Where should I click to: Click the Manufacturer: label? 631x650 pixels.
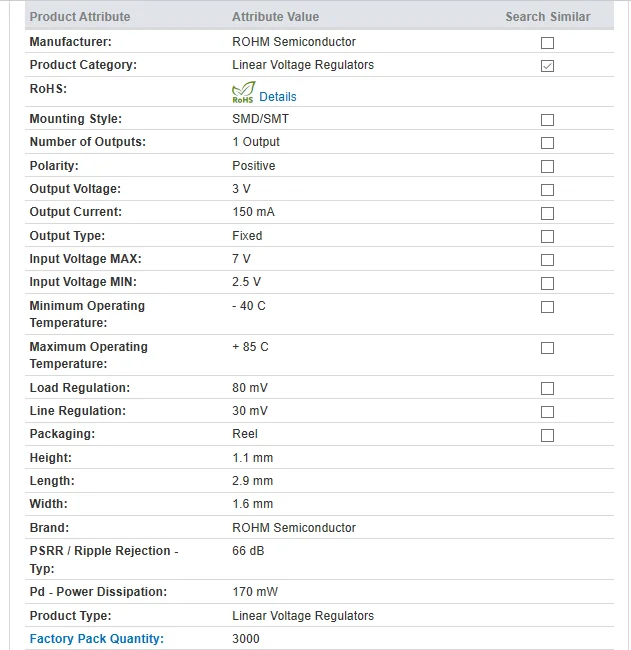[x=70, y=42]
